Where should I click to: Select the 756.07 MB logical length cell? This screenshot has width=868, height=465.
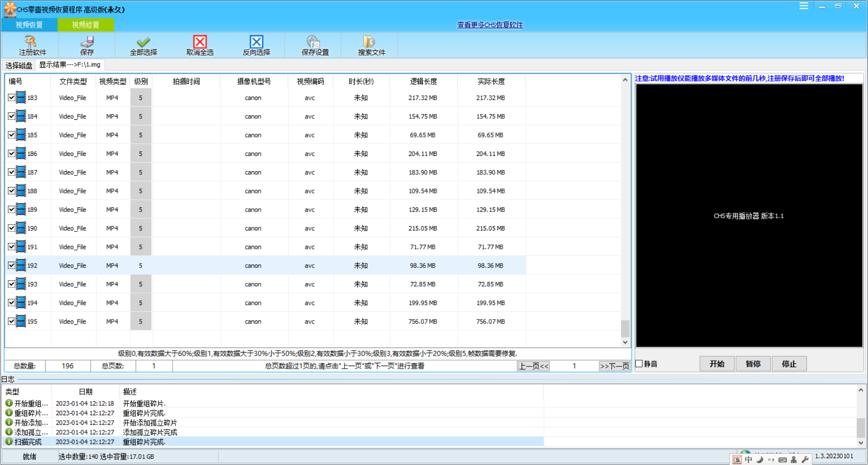click(x=423, y=321)
